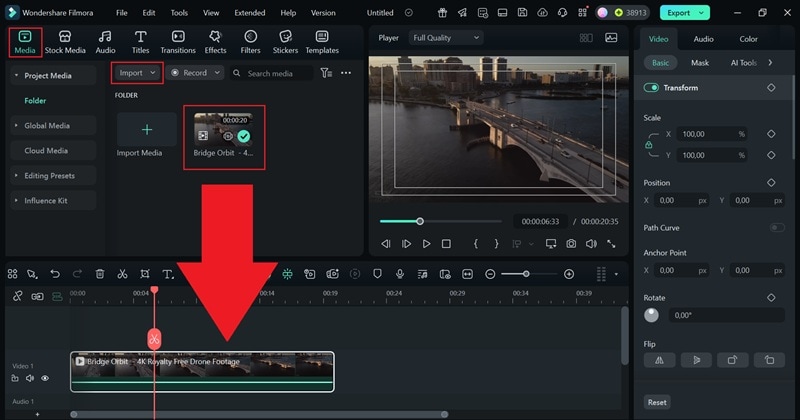
Task: Click the zoom out minus icon on timeline
Action: pos(490,275)
